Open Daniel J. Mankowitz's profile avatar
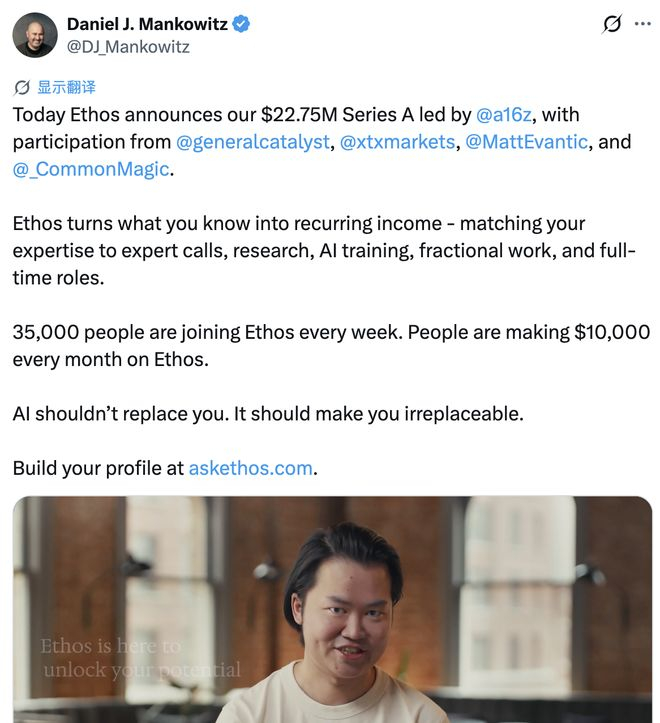Viewport: 660px width, 723px height. (x=35, y=35)
